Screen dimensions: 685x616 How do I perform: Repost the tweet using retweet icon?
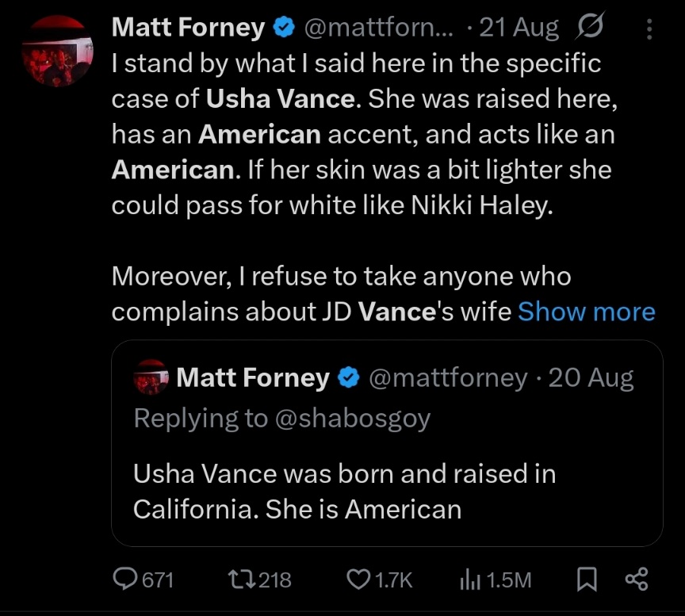pos(243,580)
